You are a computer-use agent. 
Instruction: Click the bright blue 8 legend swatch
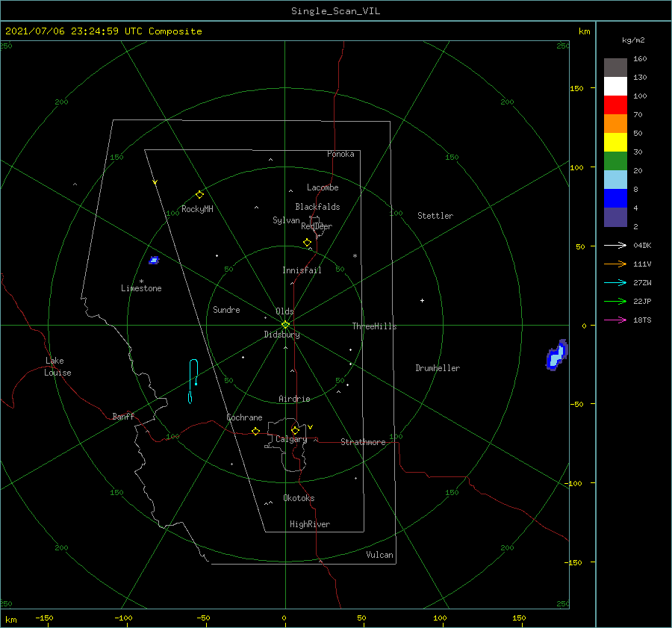click(x=615, y=199)
